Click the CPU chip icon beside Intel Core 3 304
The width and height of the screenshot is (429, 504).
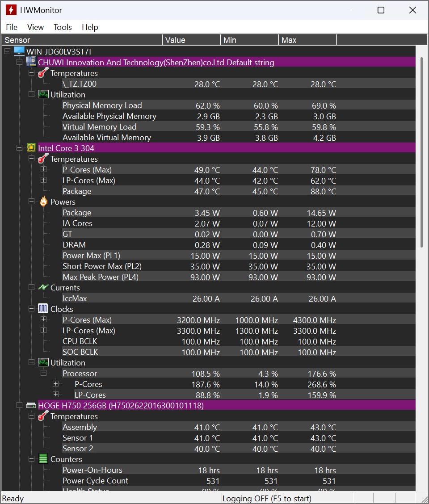[x=31, y=148]
